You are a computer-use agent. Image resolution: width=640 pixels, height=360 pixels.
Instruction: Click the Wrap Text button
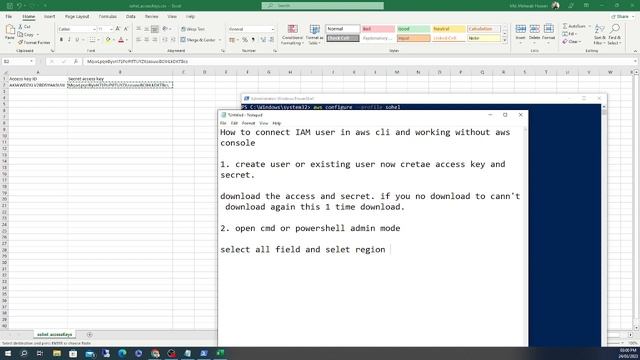click(x=193, y=29)
